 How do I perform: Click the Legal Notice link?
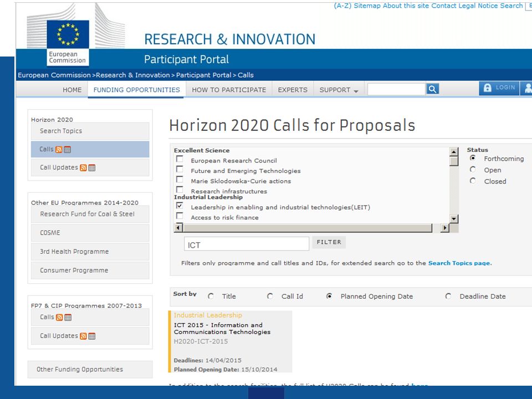pyautogui.click(x=478, y=6)
